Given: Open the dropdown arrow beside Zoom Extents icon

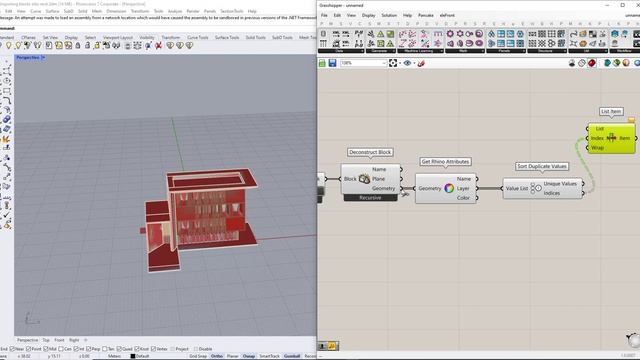Looking at the screenshot, I should [x=400, y=63].
